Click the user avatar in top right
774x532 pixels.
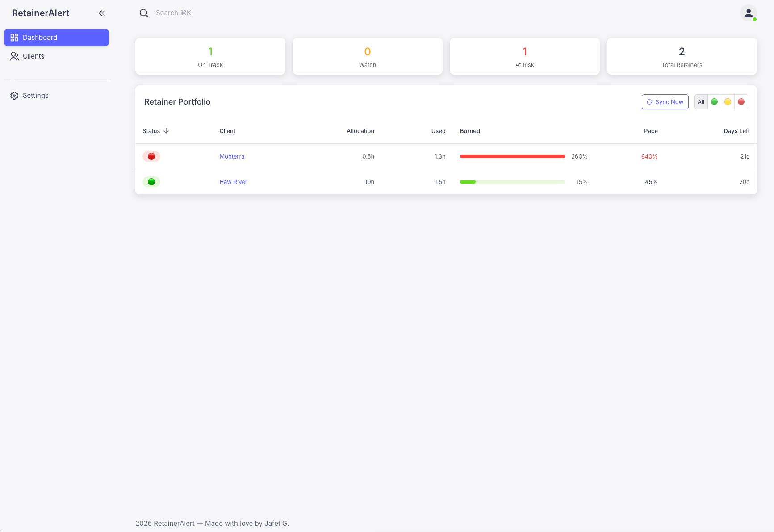tap(748, 13)
